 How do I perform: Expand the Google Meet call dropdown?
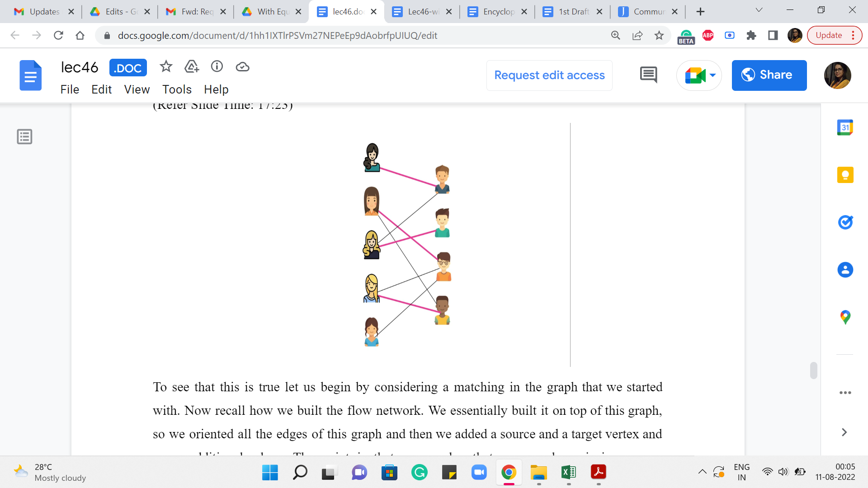pos(713,75)
